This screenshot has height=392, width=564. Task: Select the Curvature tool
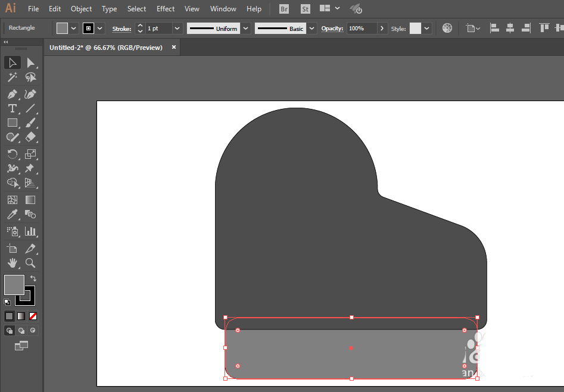pyautogui.click(x=30, y=95)
